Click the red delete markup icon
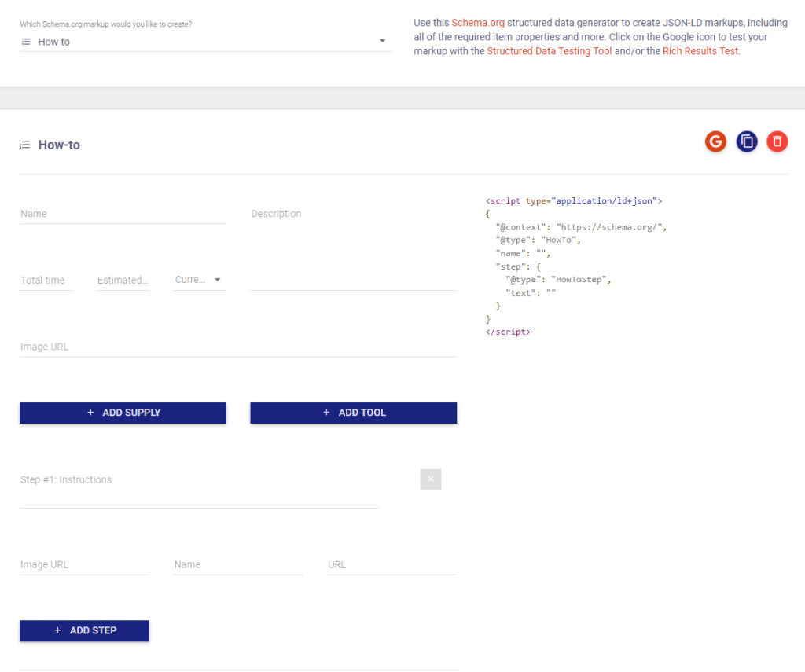This screenshot has height=672, width=805. pos(777,141)
